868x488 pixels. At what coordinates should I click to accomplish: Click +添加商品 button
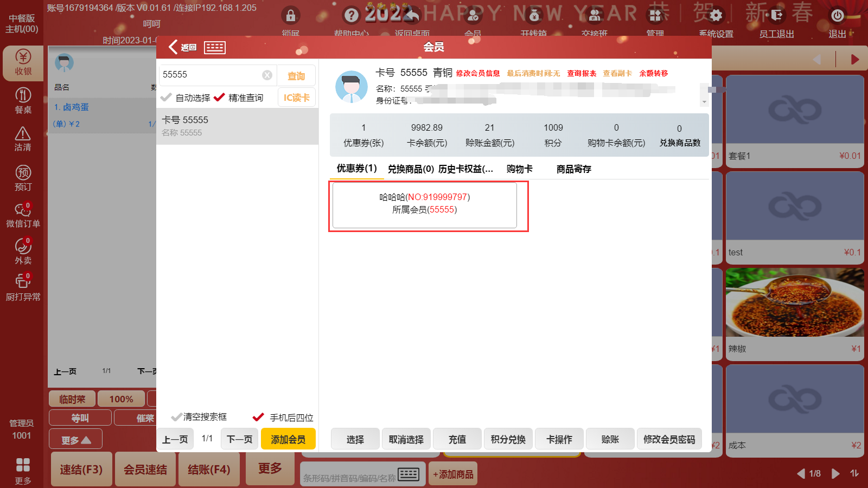(453, 474)
